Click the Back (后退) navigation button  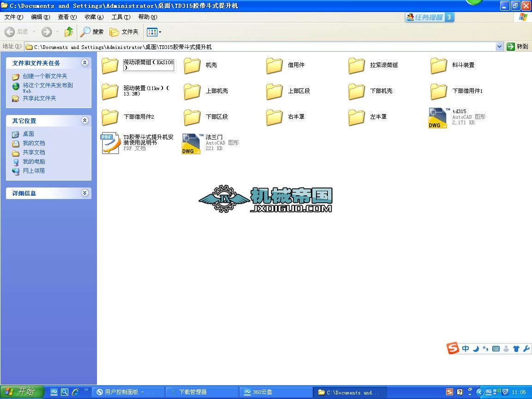(16, 32)
